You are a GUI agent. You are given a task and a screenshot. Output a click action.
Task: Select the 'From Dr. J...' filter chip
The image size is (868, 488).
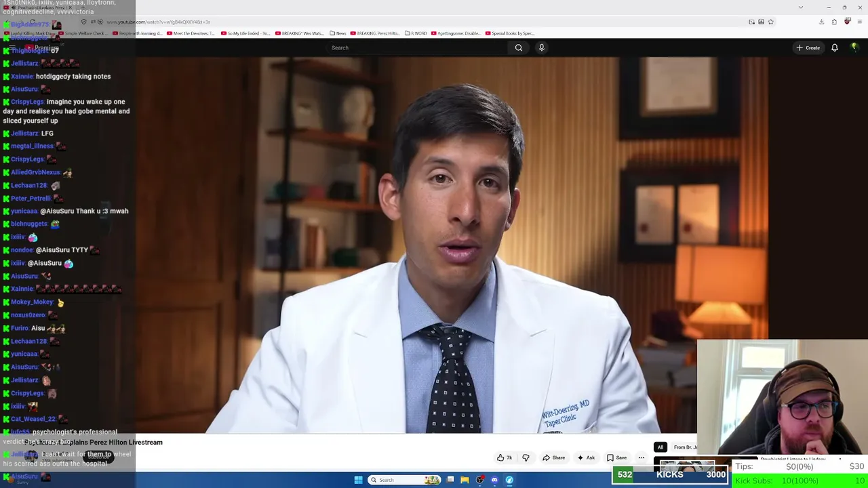point(684,447)
